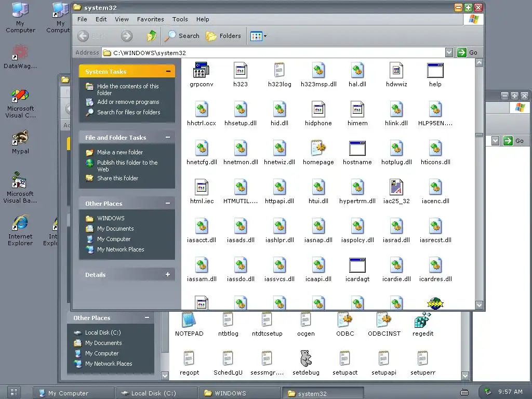Open the homepage file icon
Screen dimensions: 532x399
pyautogui.click(x=318, y=148)
